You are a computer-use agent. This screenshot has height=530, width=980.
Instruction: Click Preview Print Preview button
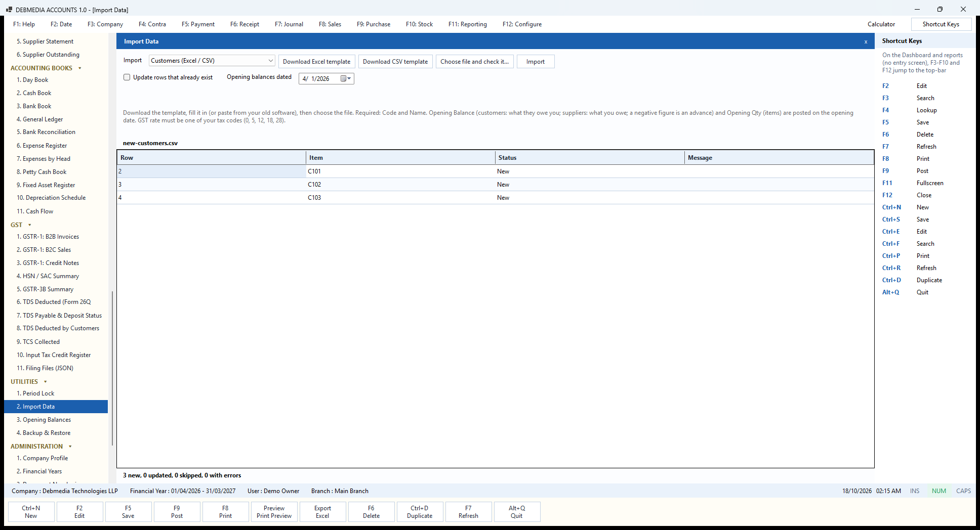coord(274,512)
